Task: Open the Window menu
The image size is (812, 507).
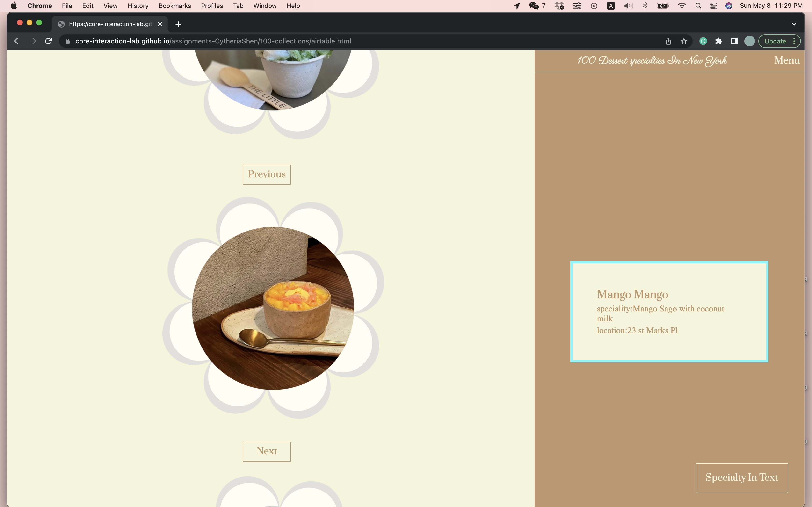Action: pyautogui.click(x=265, y=6)
